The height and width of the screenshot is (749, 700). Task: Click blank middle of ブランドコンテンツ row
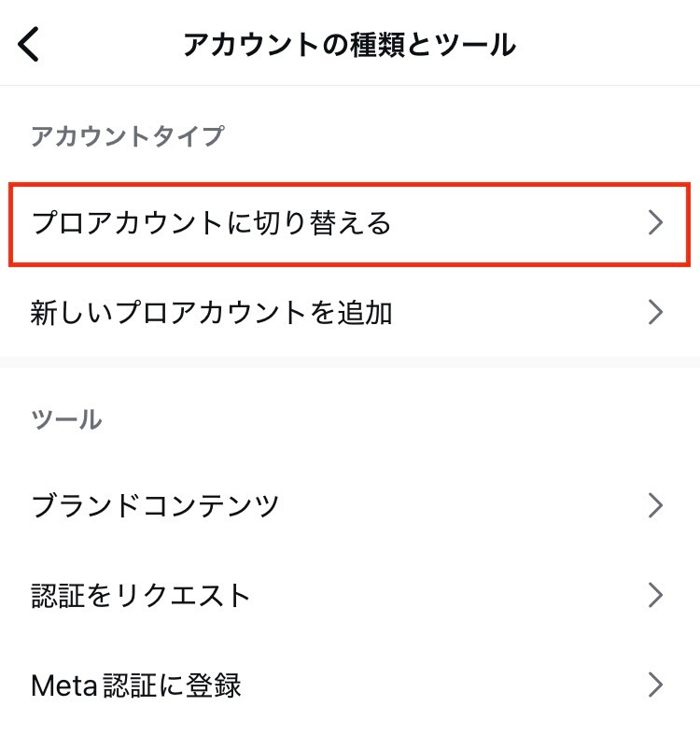[x=448, y=506]
